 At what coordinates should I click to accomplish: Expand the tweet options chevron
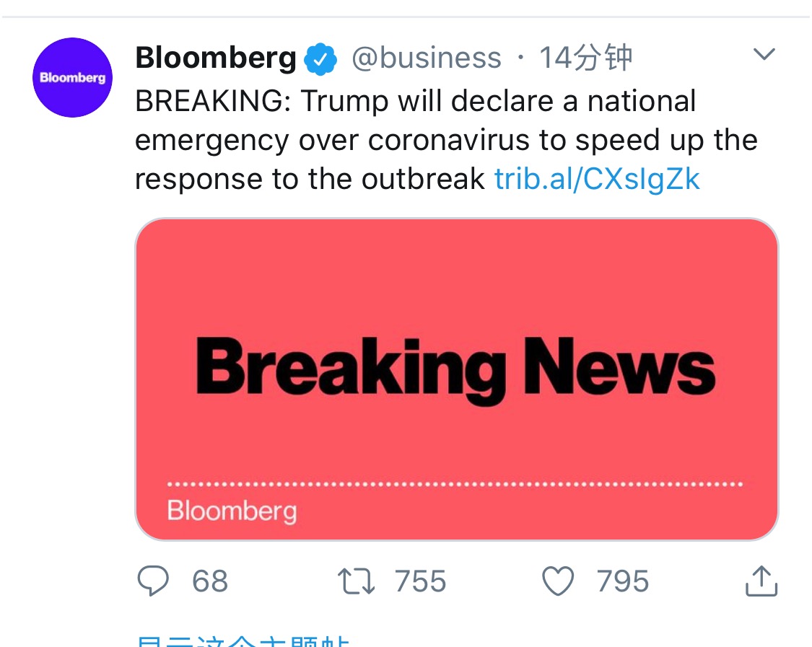764,55
